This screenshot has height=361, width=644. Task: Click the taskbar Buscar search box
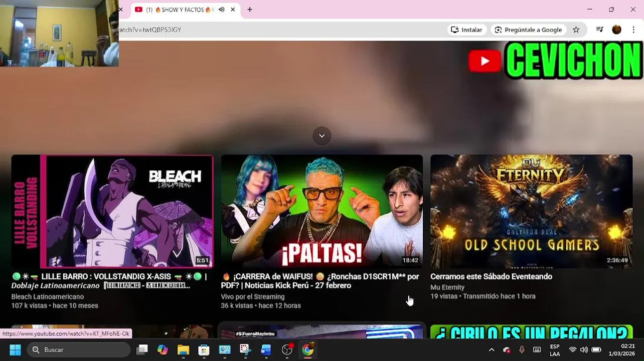point(78,349)
